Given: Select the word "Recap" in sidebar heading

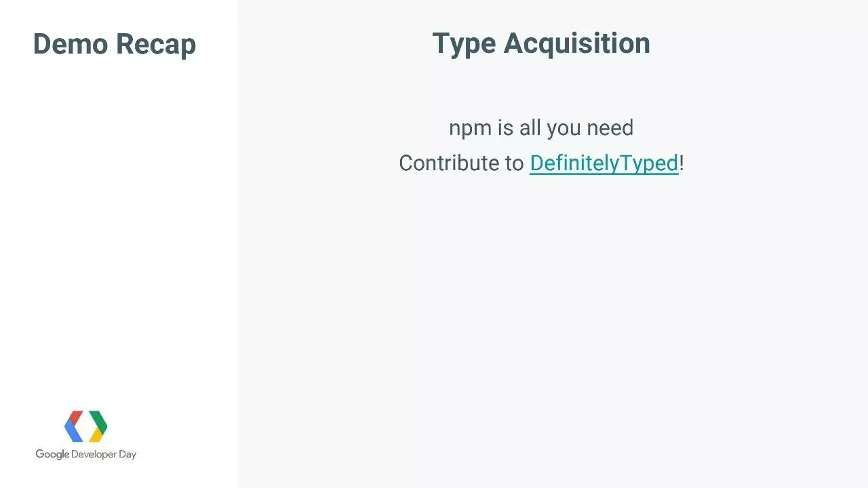Looking at the screenshot, I should click(156, 45).
